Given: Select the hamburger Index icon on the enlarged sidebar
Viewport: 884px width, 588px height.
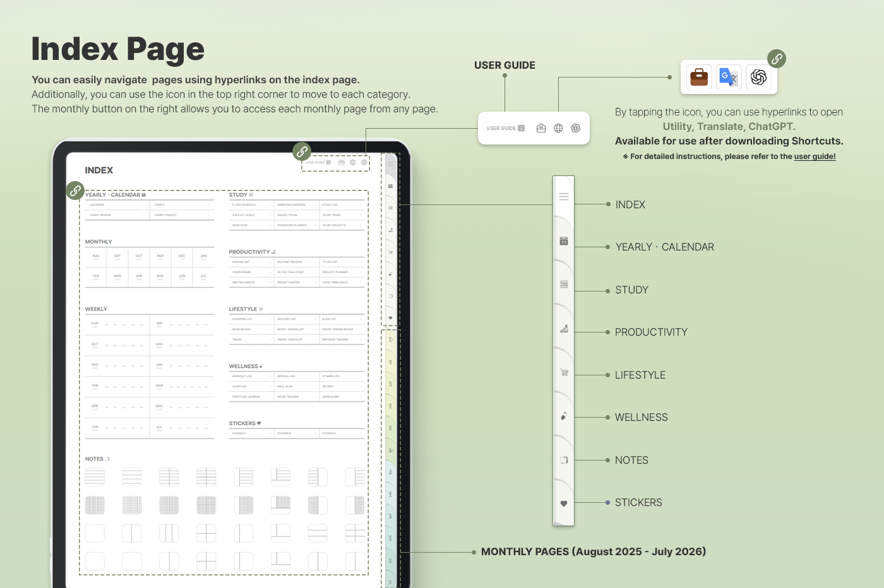Looking at the screenshot, I should (564, 197).
